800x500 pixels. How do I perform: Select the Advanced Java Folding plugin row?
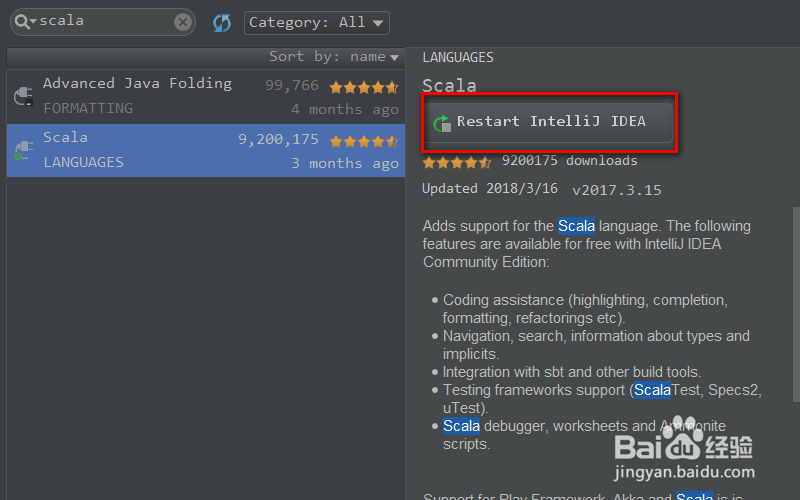[200, 96]
